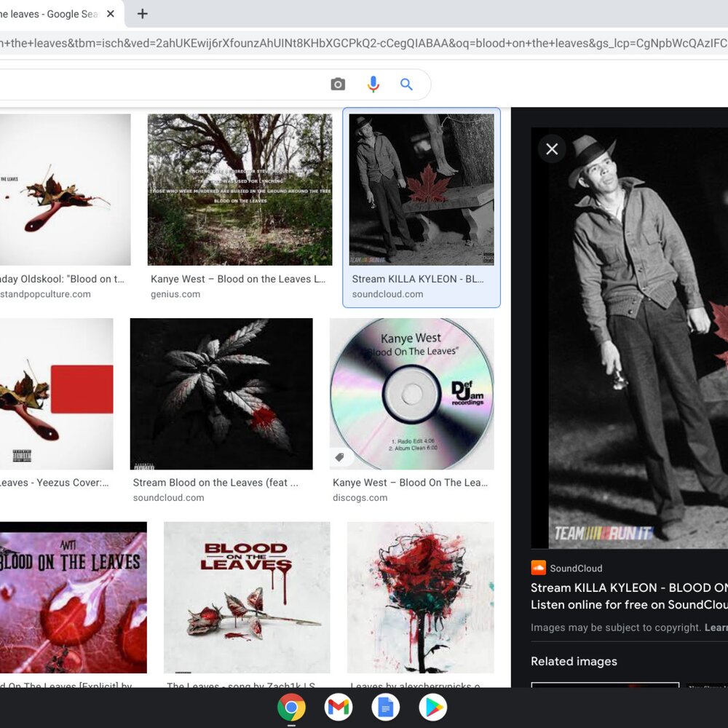Open the dripping Blood on the Leaves rose image
728x728 pixels.
[247, 597]
